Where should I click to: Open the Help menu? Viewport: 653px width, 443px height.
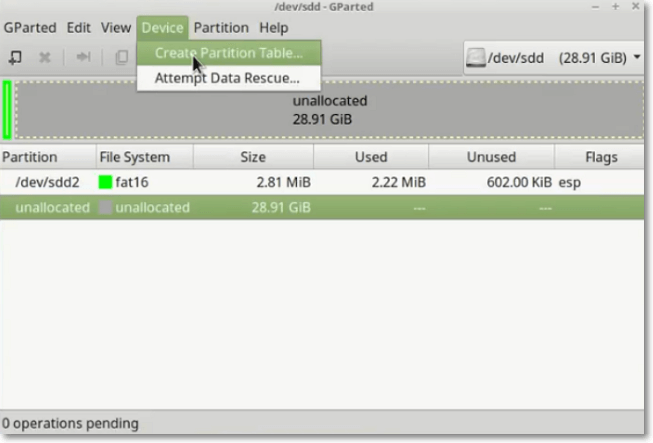point(274,28)
